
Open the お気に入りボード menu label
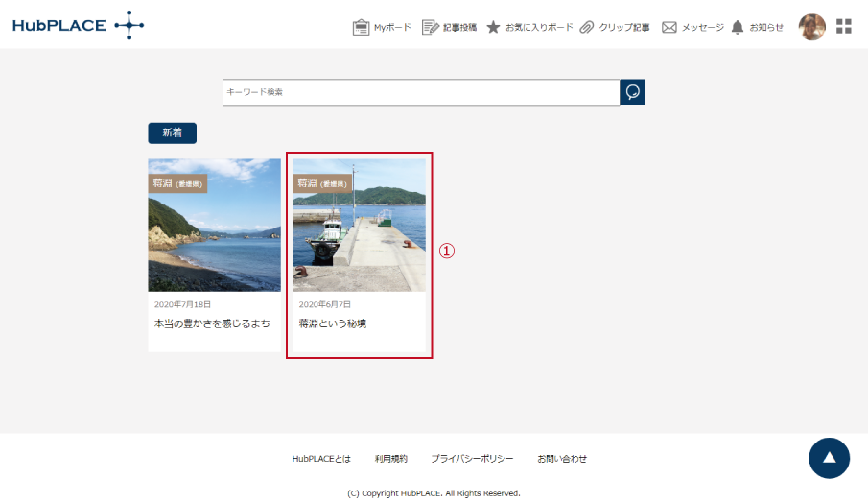pyautogui.click(x=539, y=27)
